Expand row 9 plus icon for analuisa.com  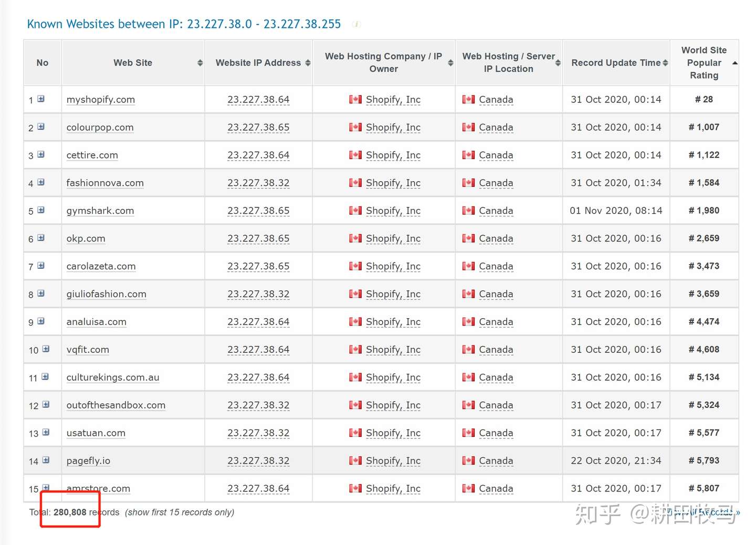[41, 321]
